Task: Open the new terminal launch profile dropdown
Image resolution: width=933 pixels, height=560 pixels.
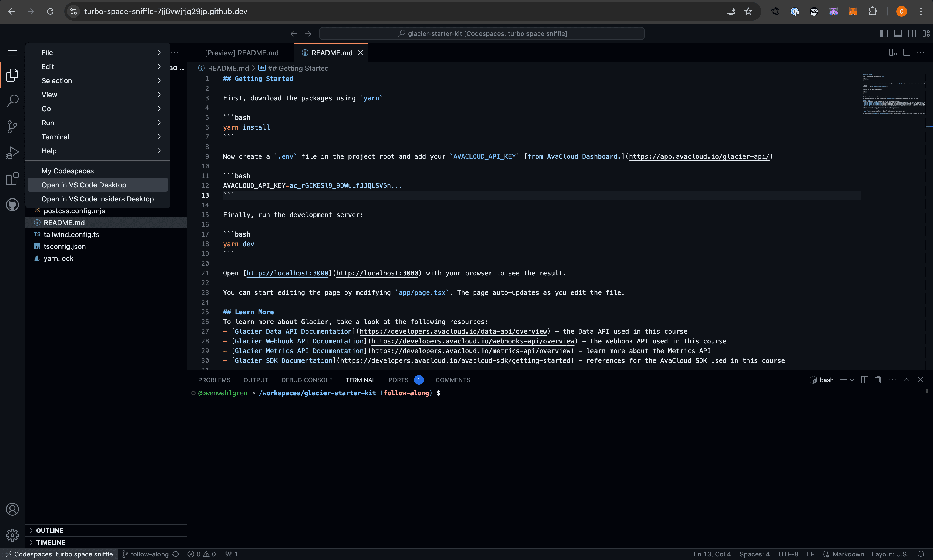Action: (852, 380)
